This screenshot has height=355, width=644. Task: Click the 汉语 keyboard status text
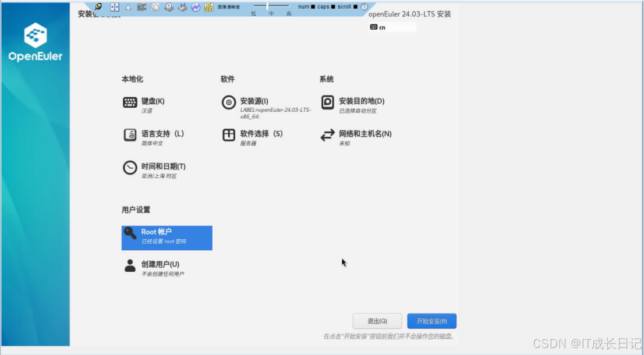click(147, 111)
